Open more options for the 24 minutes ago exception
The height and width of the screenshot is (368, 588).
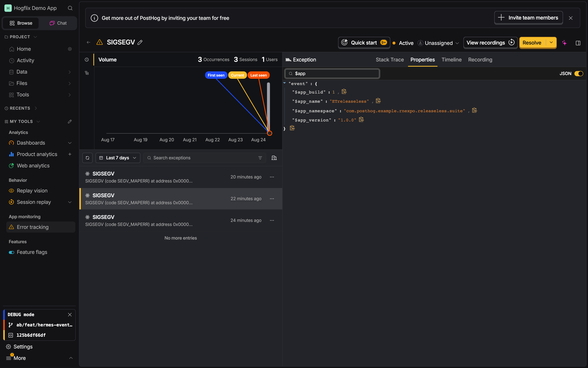(x=272, y=220)
